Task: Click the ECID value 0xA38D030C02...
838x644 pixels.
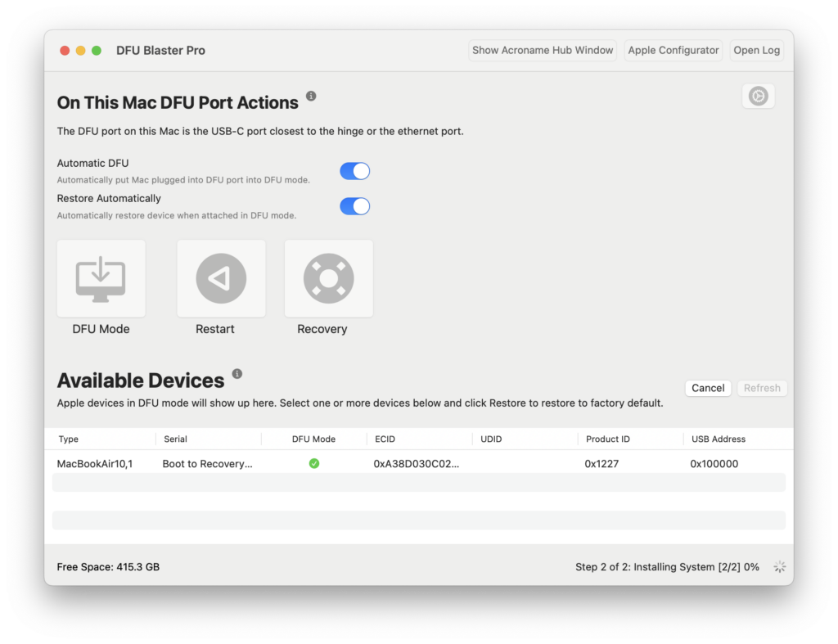Action: (417, 464)
